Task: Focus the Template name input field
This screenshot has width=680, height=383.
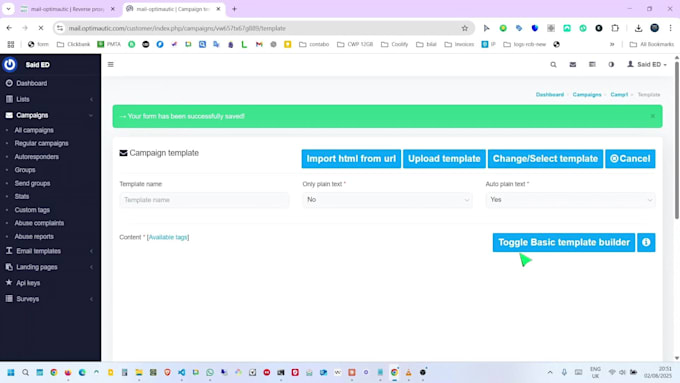Action: tap(204, 200)
